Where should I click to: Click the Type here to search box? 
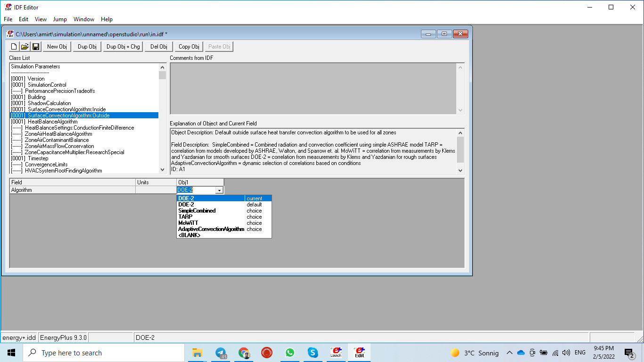[x=104, y=353]
